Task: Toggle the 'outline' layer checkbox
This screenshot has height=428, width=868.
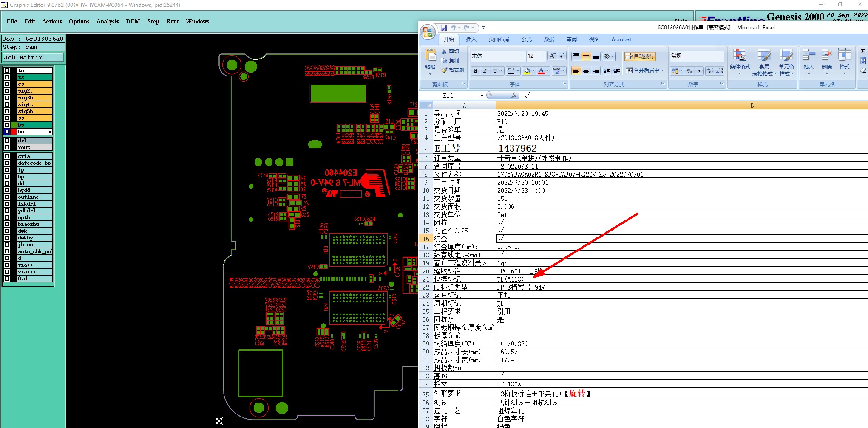Action: click(x=7, y=197)
